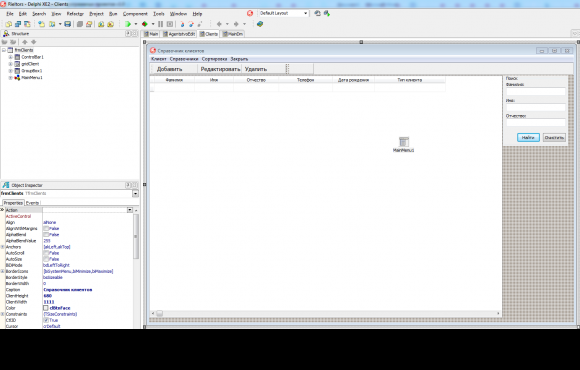Click the green Run button in toolbar
This screenshot has width=580, height=370.
point(128,24)
